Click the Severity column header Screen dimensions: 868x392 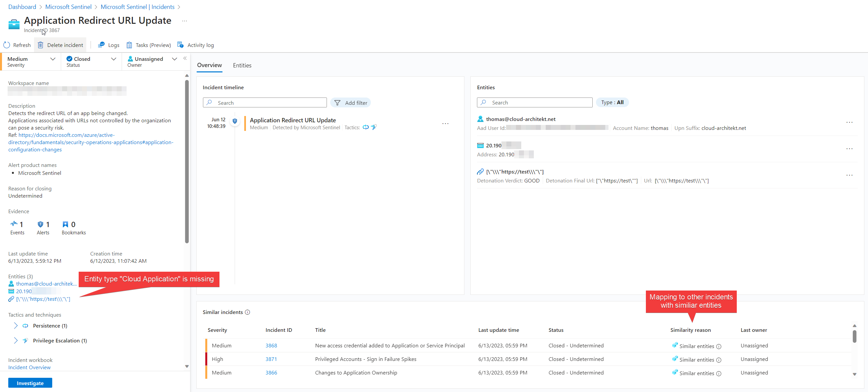(x=217, y=330)
